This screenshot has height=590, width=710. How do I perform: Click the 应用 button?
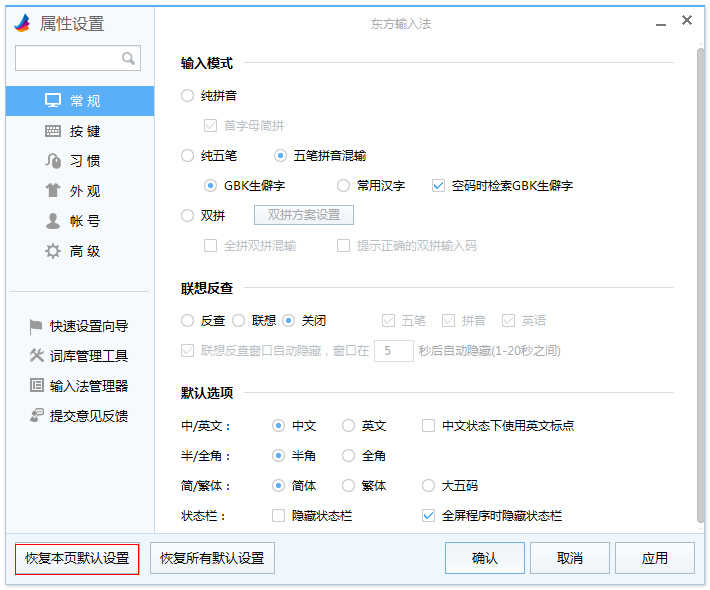click(655, 558)
